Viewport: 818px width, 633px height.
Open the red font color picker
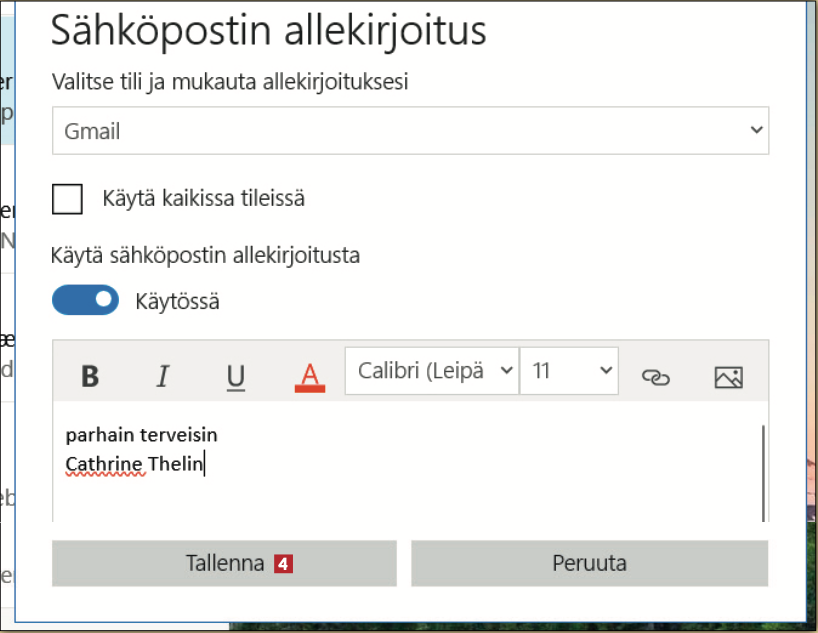tap(310, 376)
